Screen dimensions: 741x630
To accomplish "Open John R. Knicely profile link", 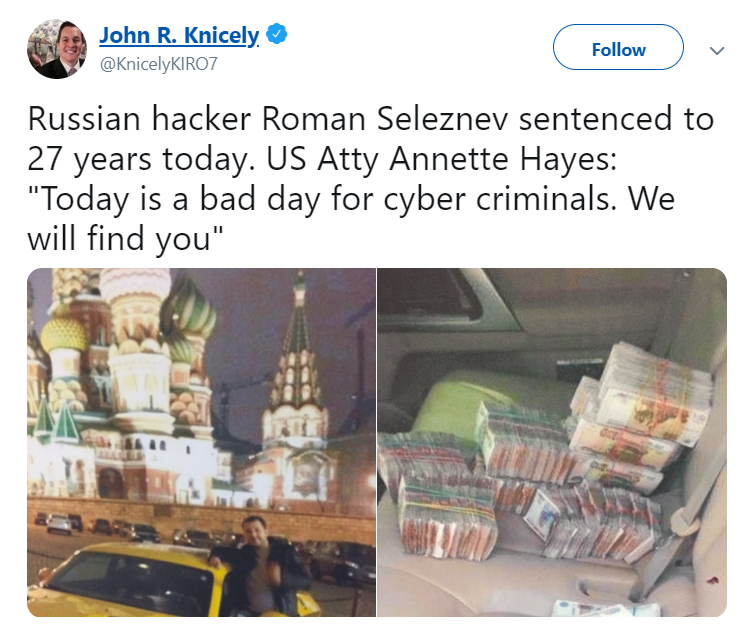I will click(179, 35).
